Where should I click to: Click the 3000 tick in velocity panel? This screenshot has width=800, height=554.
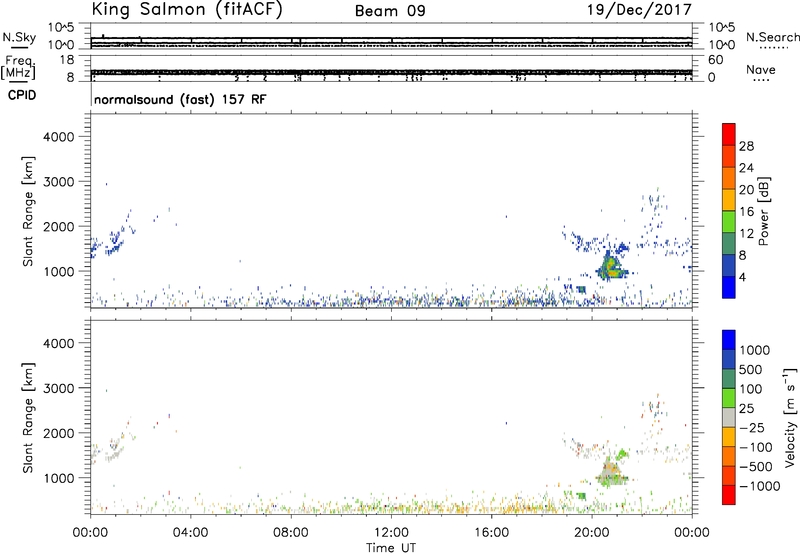click(58, 388)
